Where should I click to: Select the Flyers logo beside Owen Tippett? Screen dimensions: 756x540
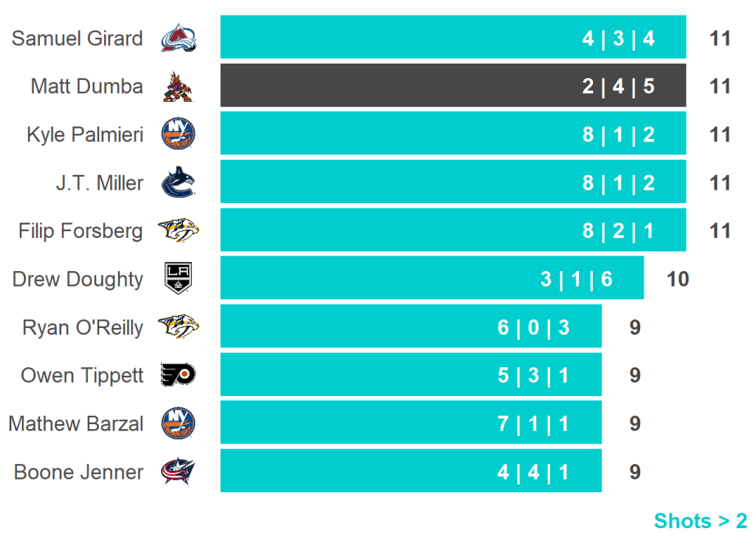coord(179,375)
